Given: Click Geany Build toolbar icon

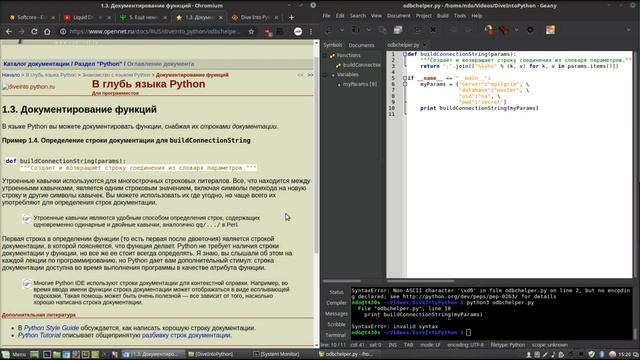Looking at the screenshot, I should coord(503,30).
